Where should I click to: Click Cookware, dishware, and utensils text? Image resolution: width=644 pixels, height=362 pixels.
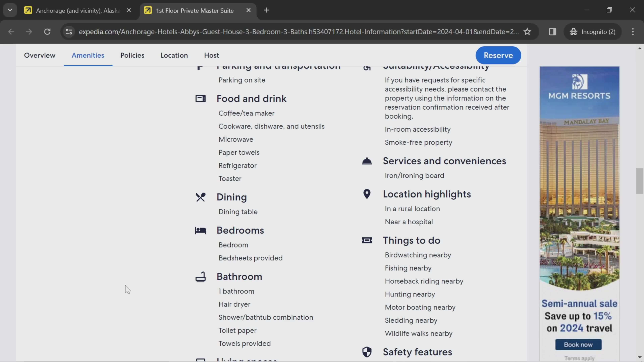tap(272, 126)
